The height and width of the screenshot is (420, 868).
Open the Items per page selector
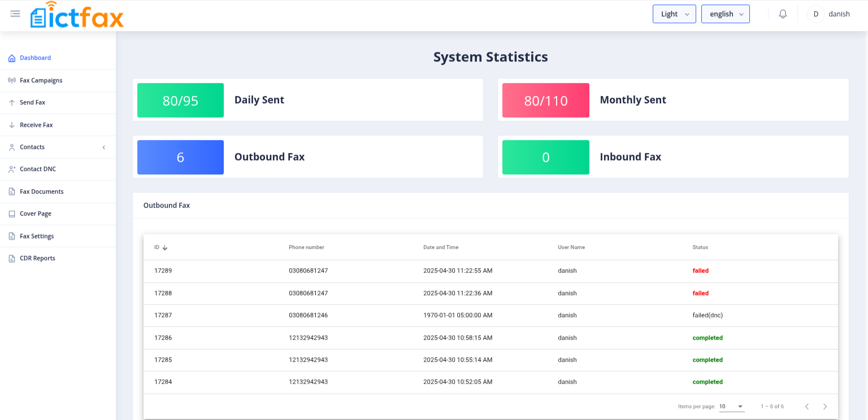point(732,406)
